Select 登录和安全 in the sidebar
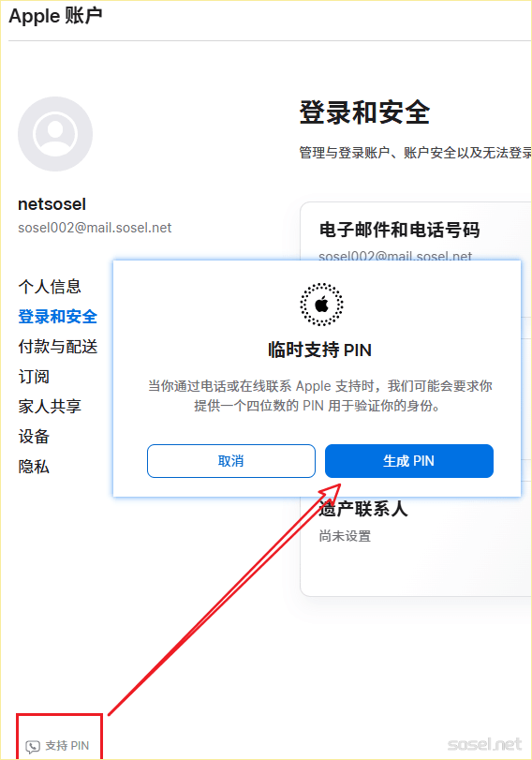Image resolution: width=532 pixels, height=760 pixels. coord(58,317)
